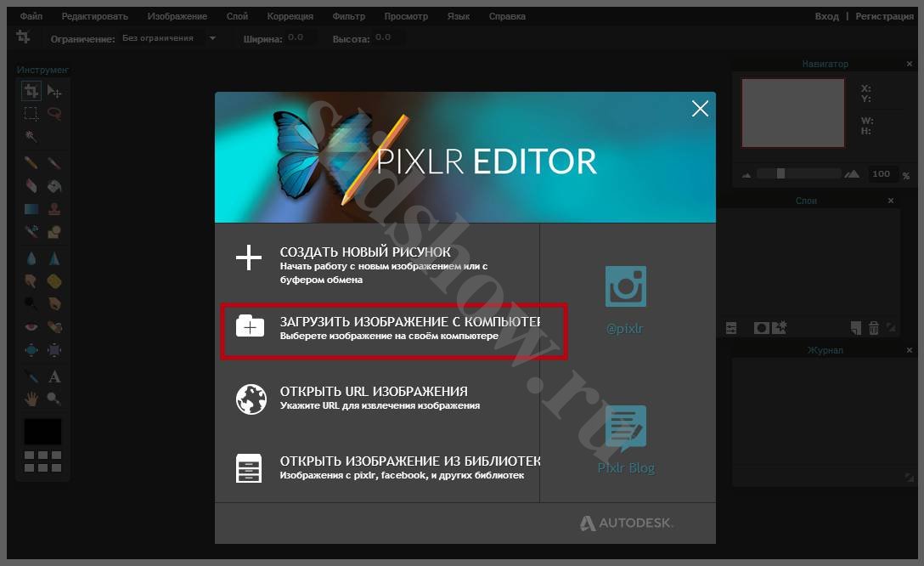Choose the Pinch tool

click(54, 349)
